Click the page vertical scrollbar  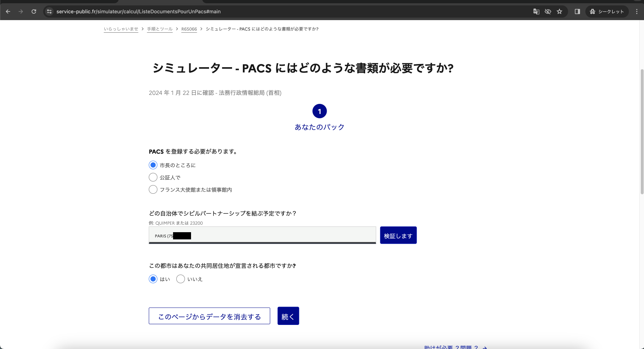tap(642, 132)
